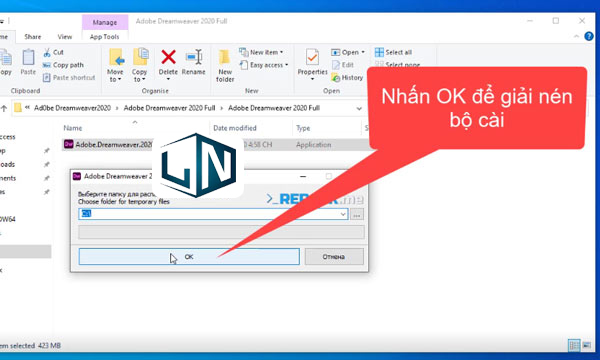Open the New item dropdown
The image size is (600, 360).
point(261,52)
